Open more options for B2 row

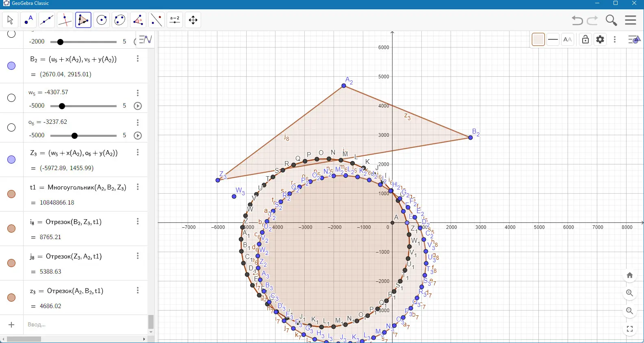138,59
